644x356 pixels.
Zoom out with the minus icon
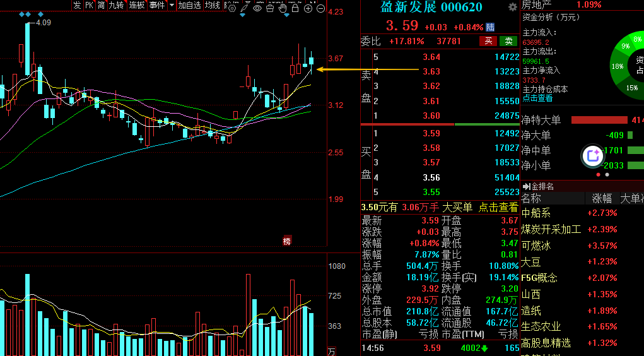pyautogui.click(x=321, y=8)
